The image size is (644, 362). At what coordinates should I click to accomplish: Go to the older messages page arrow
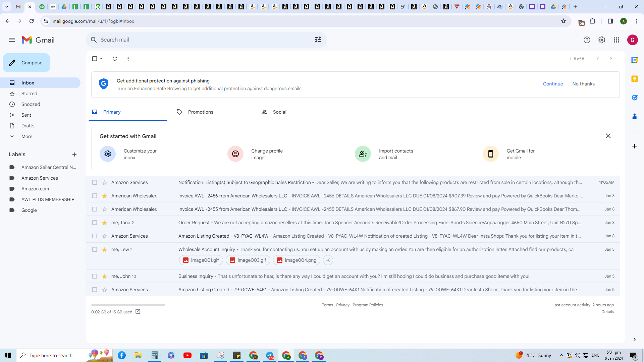611,59
